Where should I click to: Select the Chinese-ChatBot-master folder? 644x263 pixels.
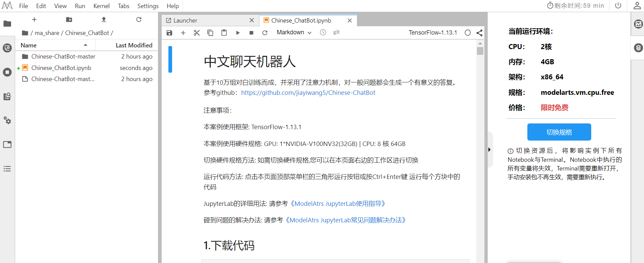(x=87, y=57)
